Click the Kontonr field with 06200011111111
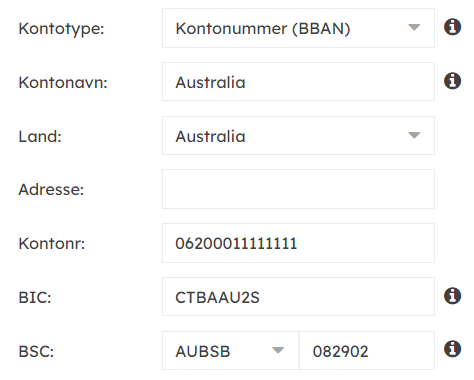Screen dimensions: 474x380 coord(298,243)
